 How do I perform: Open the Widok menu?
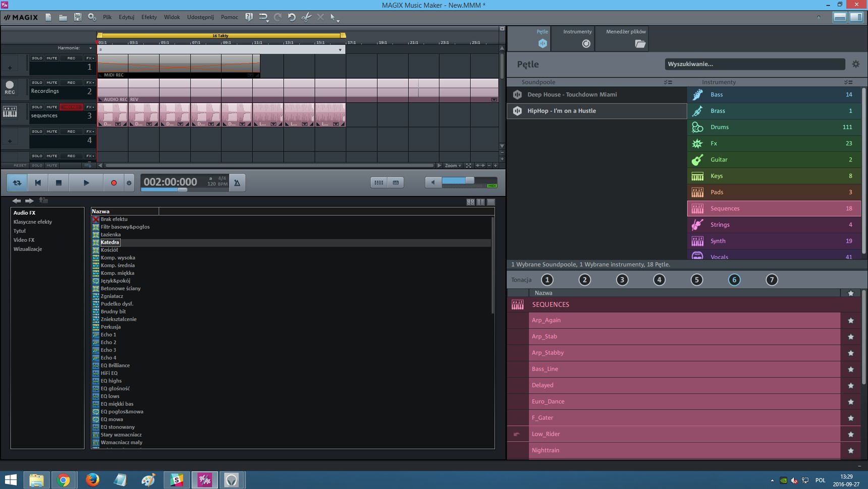172,17
